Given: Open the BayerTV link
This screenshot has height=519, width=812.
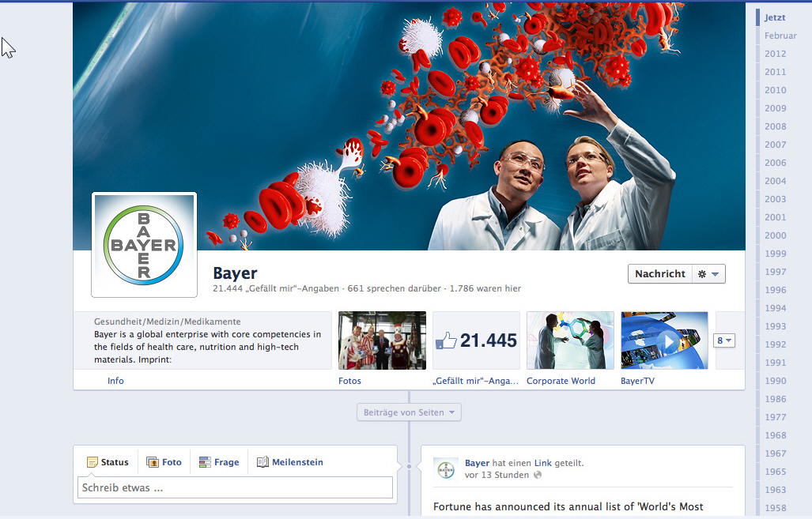Looking at the screenshot, I should (637, 381).
